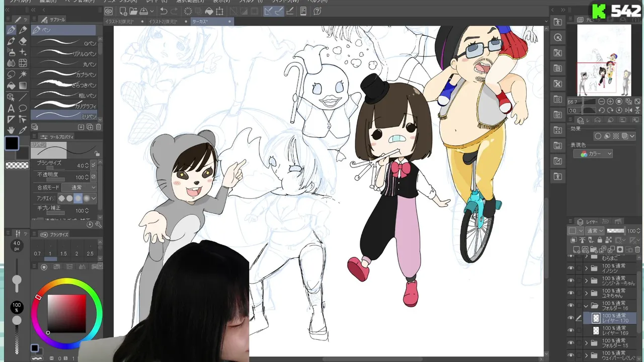Toggle visibility of レイヤー 170
Viewport: 644px width, 362px height.
[x=571, y=318]
